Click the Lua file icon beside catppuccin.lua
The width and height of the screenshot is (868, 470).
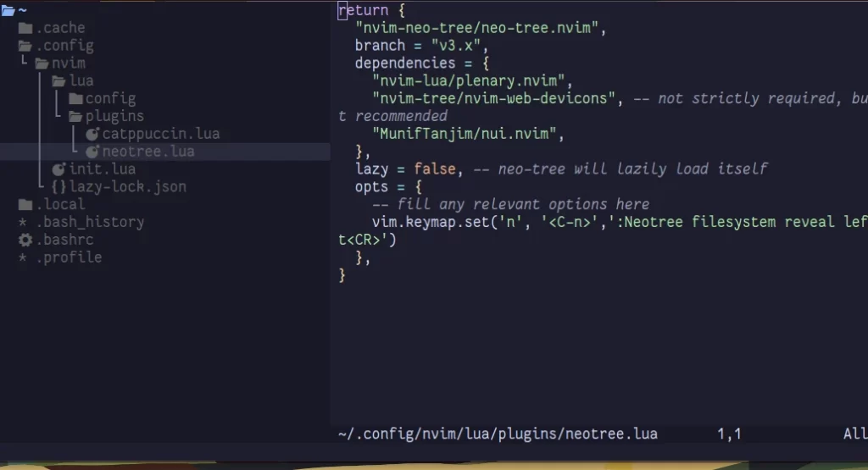92,134
